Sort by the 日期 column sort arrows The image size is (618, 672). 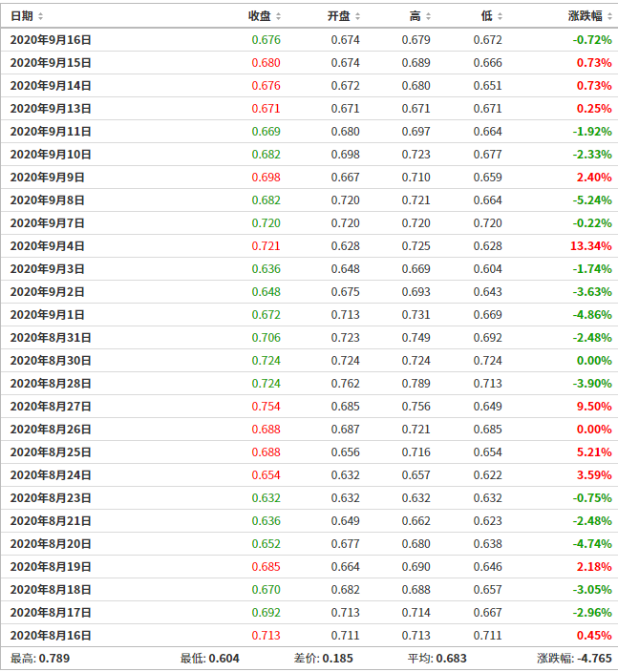click(x=41, y=16)
